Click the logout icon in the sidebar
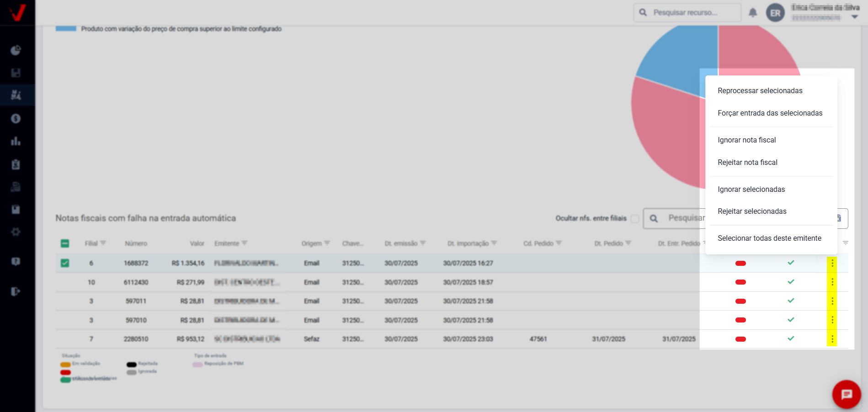Viewport: 868px width, 412px height. (16, 291)
